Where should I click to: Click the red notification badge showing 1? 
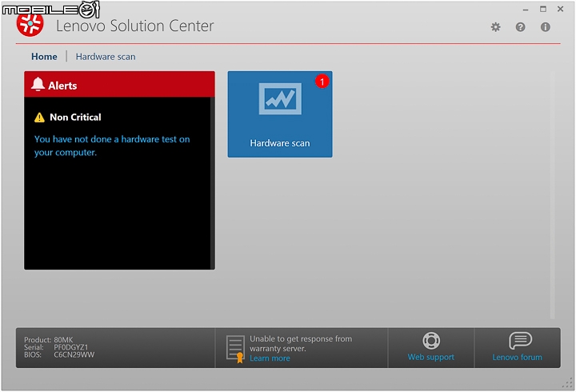tap(322, 81)
